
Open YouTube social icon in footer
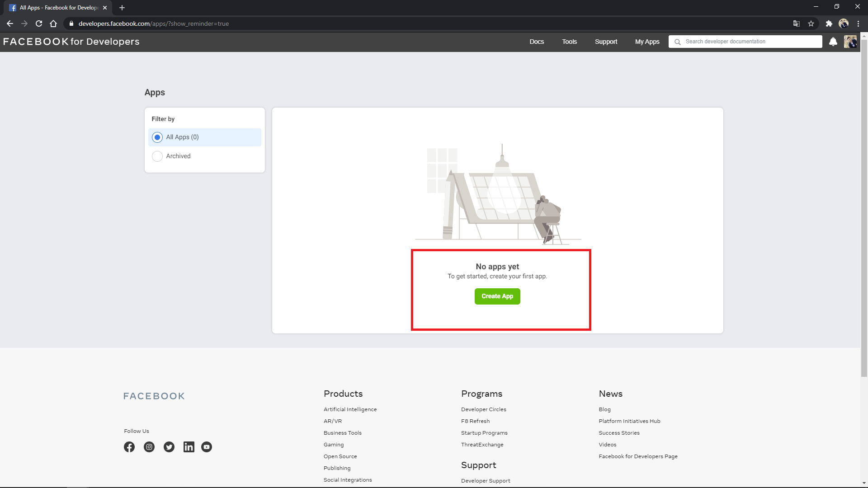(207, 447)
